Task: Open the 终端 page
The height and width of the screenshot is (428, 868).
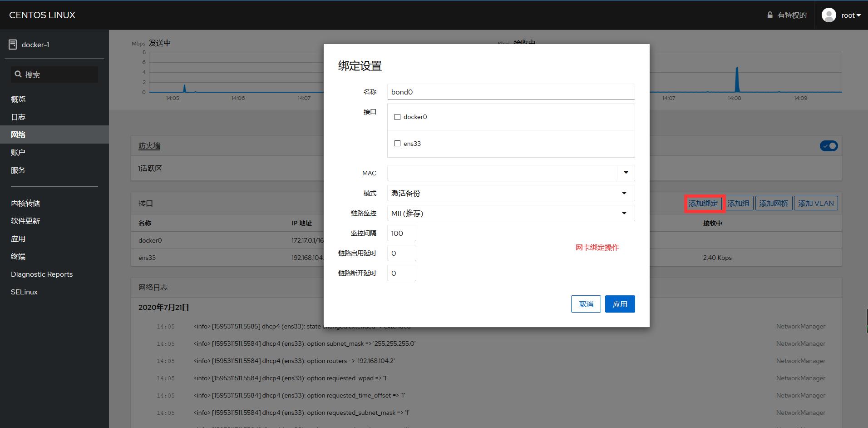Action: 18,256
